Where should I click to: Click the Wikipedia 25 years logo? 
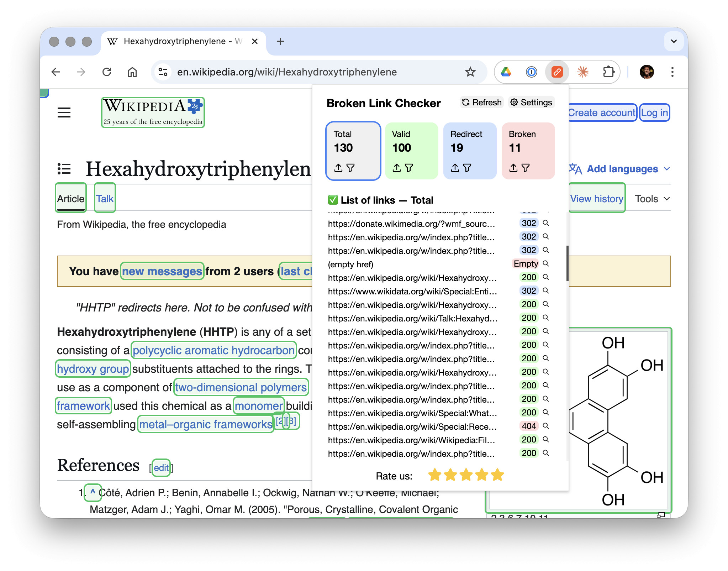coord(153,112)
